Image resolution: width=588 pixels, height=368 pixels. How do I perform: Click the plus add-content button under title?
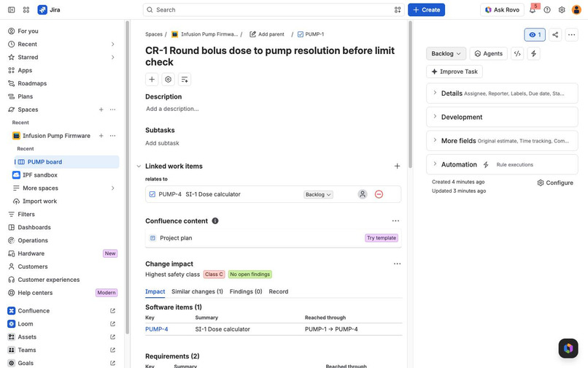(152, 80)
